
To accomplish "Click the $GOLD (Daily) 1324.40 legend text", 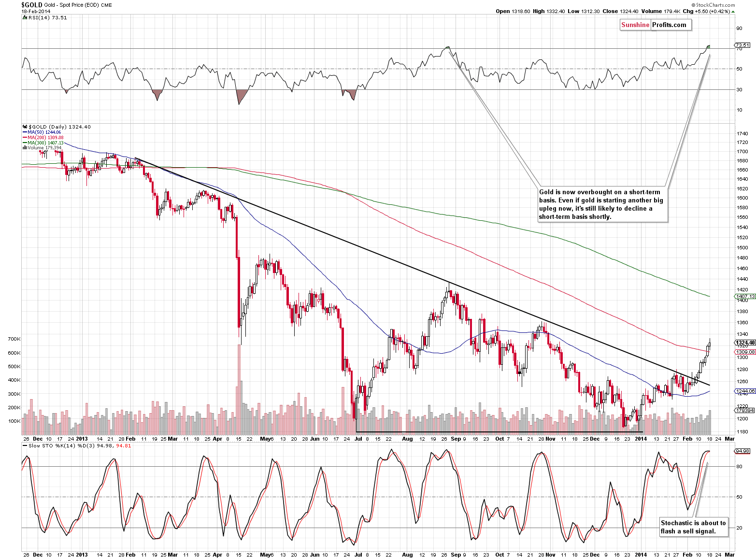I will (59, 127).
